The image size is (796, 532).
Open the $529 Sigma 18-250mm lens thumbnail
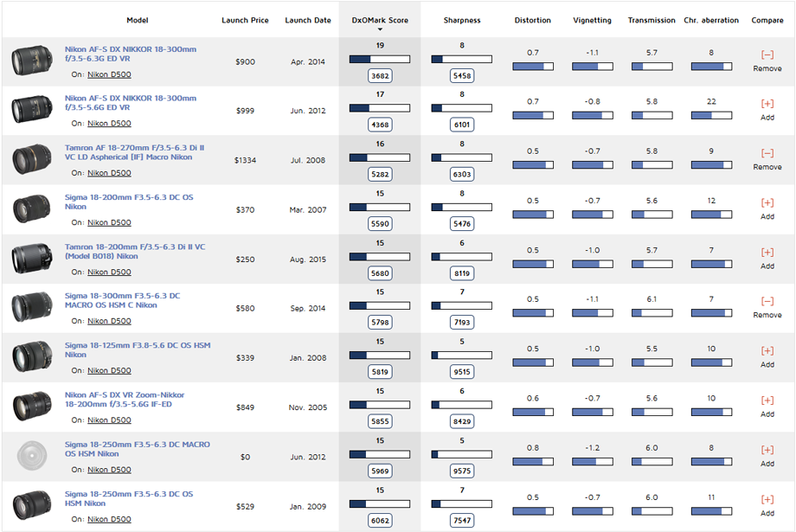tap(32, 505)
